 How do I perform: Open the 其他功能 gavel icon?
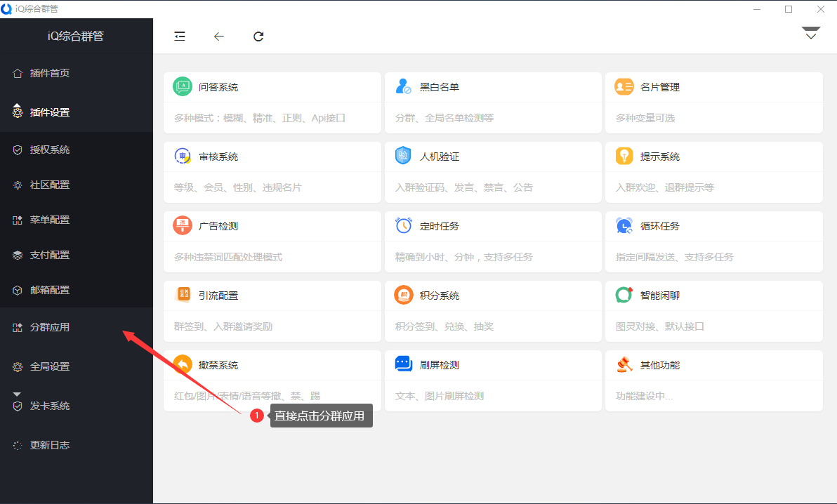coord(624,364)
